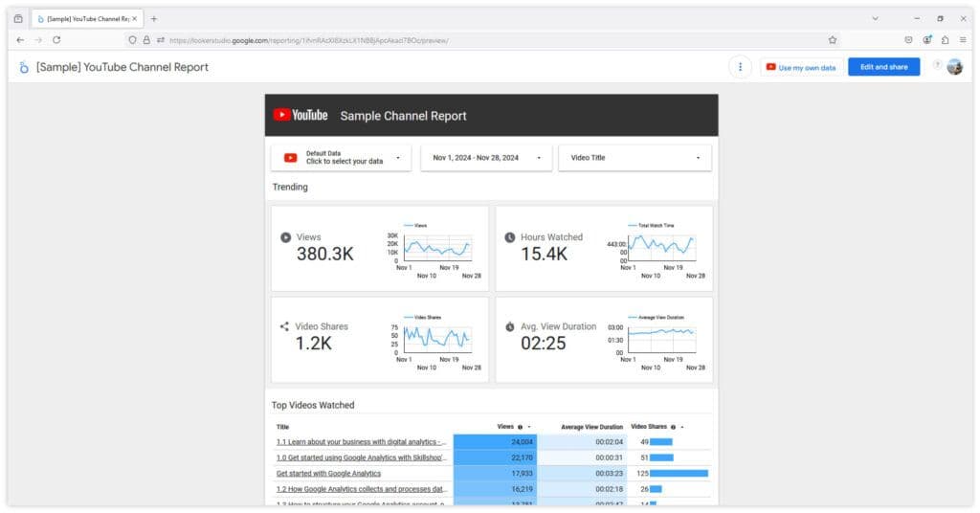Click the 15.4K hours watched value
This screenshot has width=980, height=513.
pos(545,254)
